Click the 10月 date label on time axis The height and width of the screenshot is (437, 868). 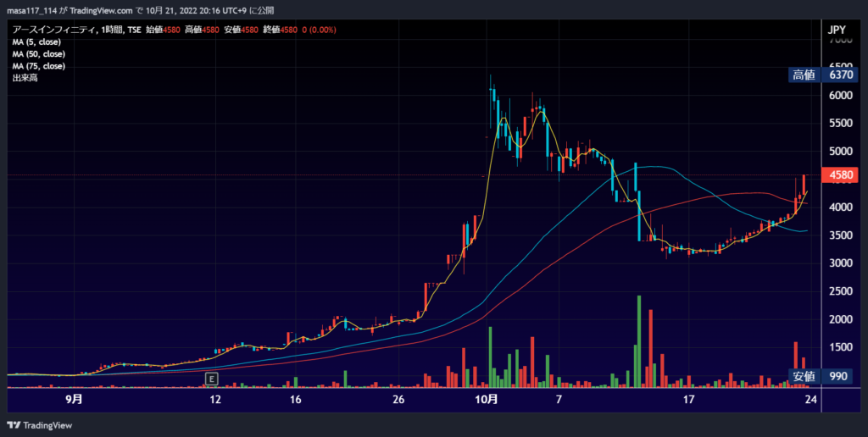click(487, 399)
